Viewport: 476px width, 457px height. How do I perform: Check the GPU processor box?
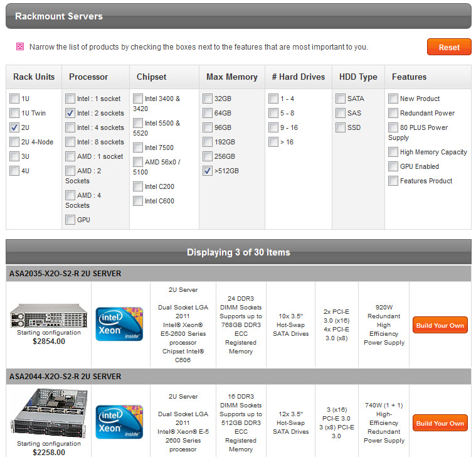tap(70, 220)
